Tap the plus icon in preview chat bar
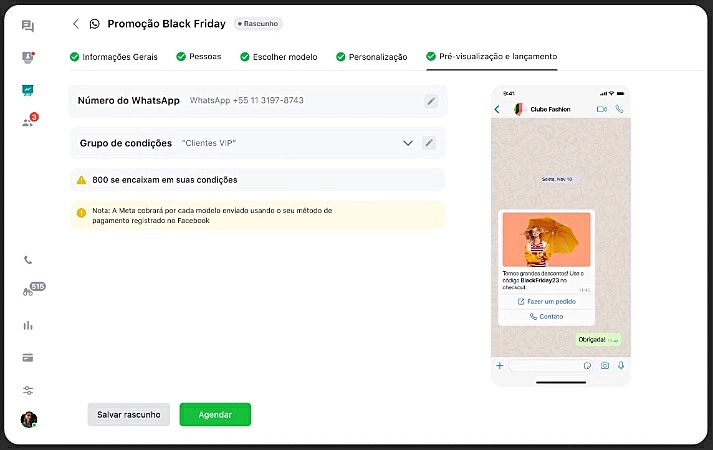 pos(499,365)
